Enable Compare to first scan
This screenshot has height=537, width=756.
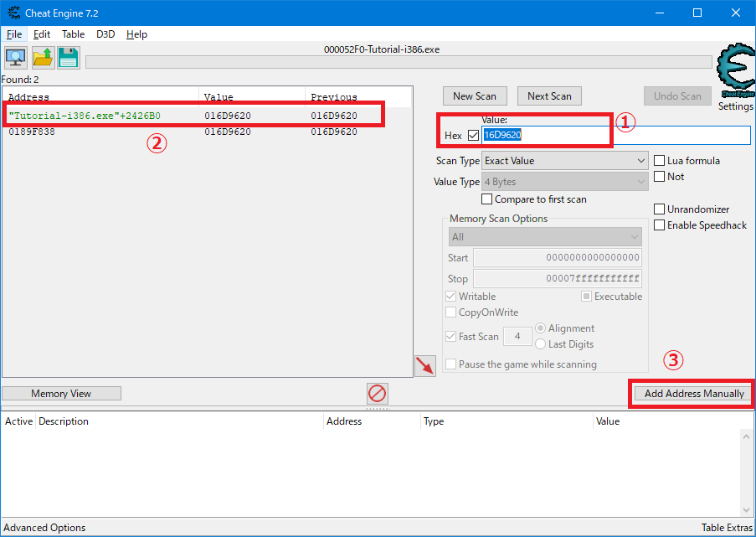coord(487,199)
